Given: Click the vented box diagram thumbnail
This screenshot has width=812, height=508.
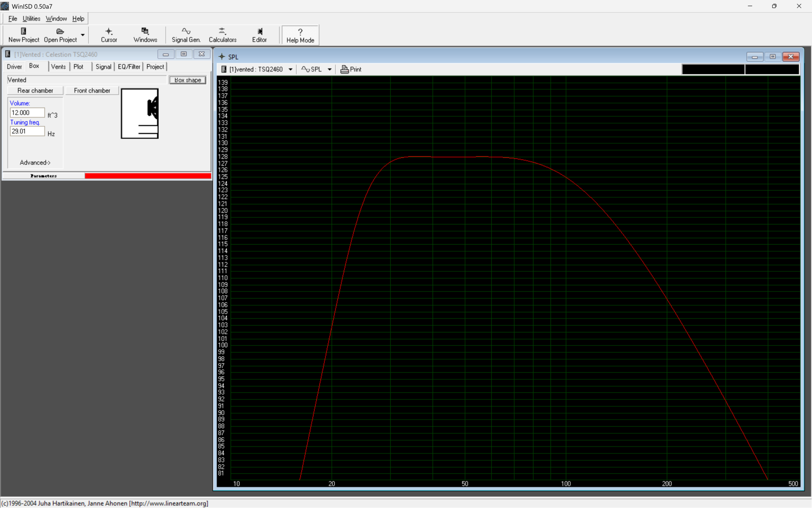Looking at the screenshot, I should point(140,114).
